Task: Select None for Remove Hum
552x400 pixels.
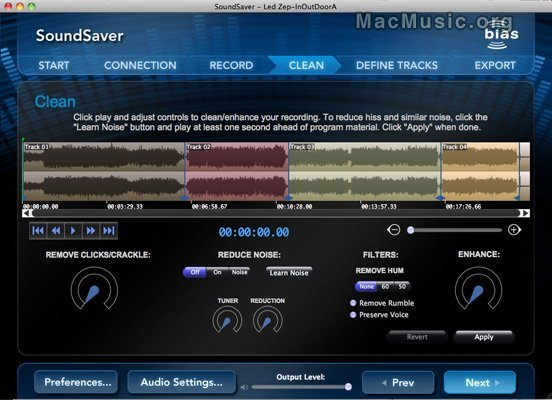Action: point(366,286)
